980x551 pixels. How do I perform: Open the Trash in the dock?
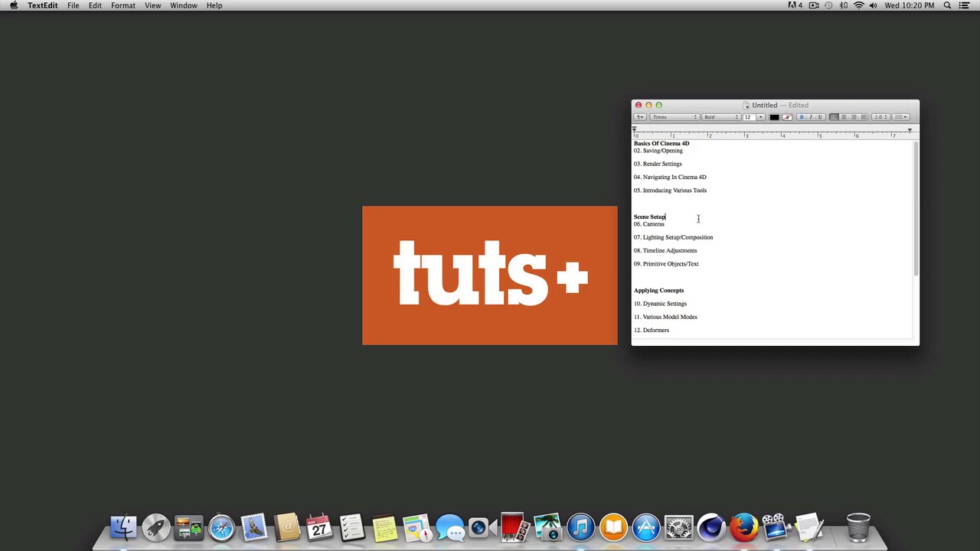click(x=858, y=527)
